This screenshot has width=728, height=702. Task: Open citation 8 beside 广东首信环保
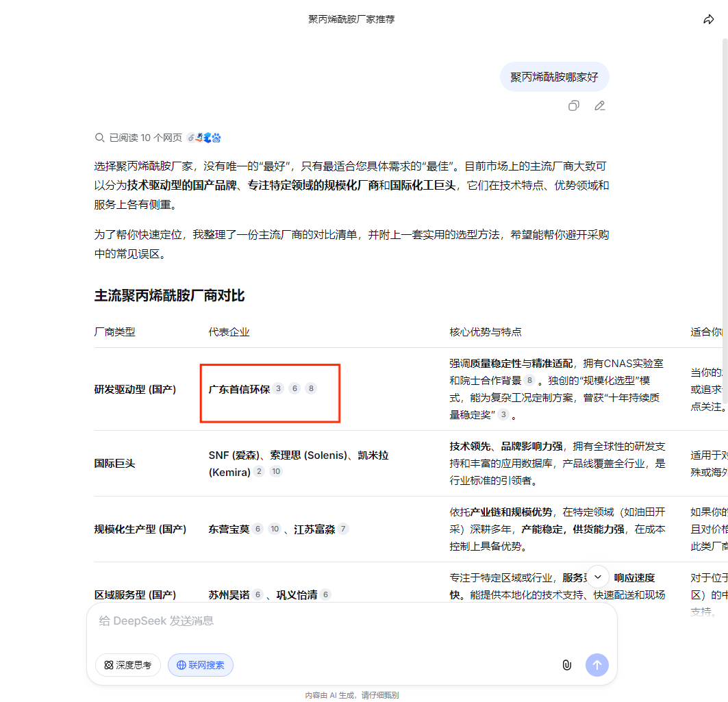[311, 388]
